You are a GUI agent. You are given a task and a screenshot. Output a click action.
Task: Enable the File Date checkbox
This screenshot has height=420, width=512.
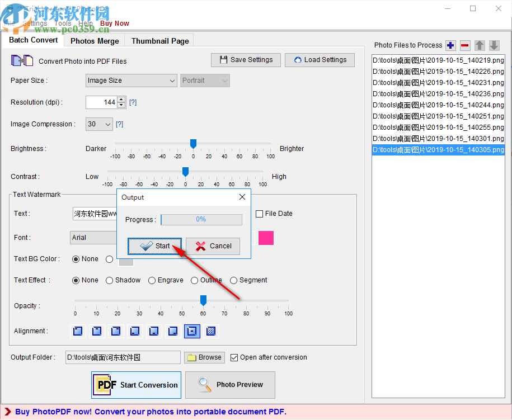tap(260, 214)
